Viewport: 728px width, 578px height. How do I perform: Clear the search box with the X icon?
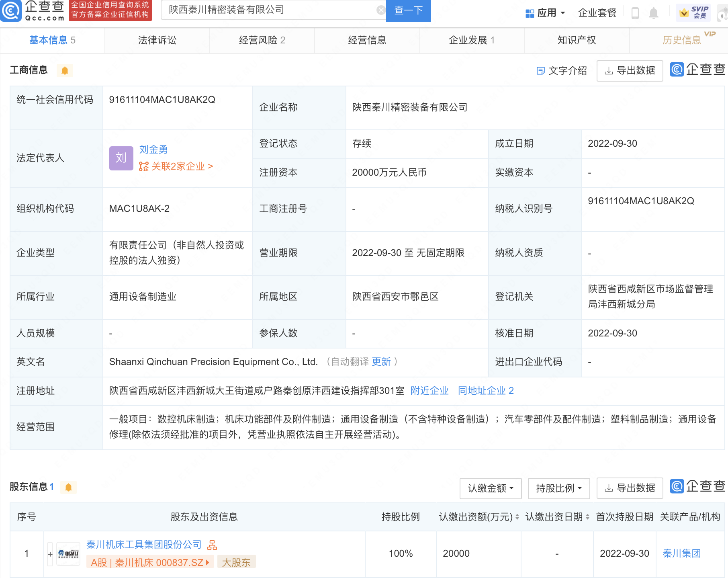tap(381, 10)
